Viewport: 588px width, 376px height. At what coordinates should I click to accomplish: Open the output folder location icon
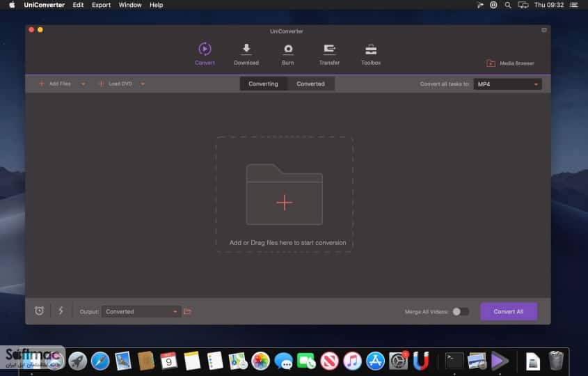click(187, 311)
